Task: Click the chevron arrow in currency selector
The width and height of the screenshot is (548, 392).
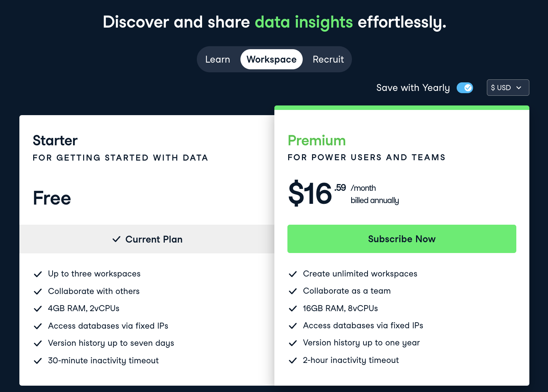Action: [x=519, y=88]
